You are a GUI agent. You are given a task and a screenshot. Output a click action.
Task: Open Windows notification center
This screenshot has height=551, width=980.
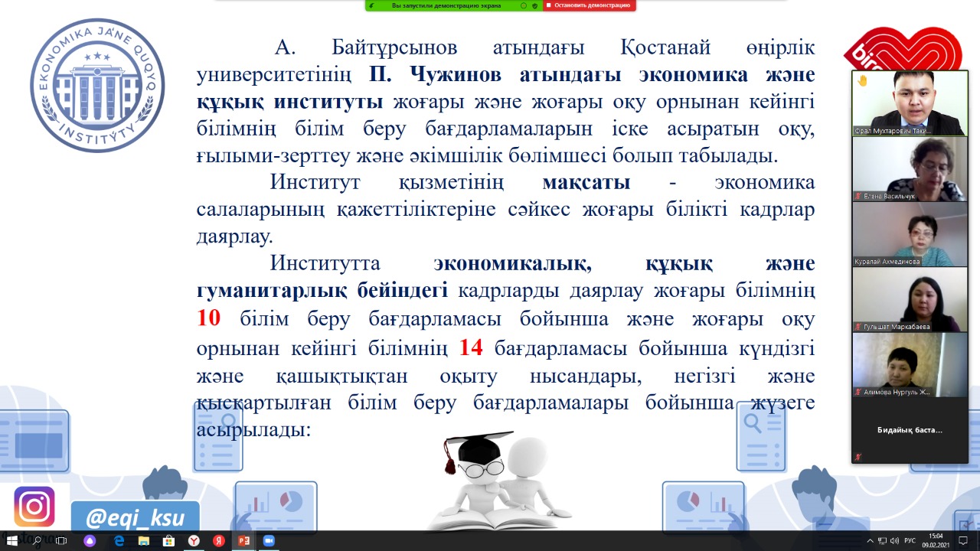point(964,540)
